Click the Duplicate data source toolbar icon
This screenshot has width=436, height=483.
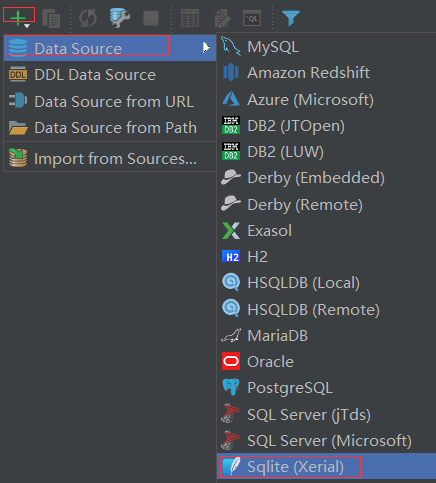(51, 18)
